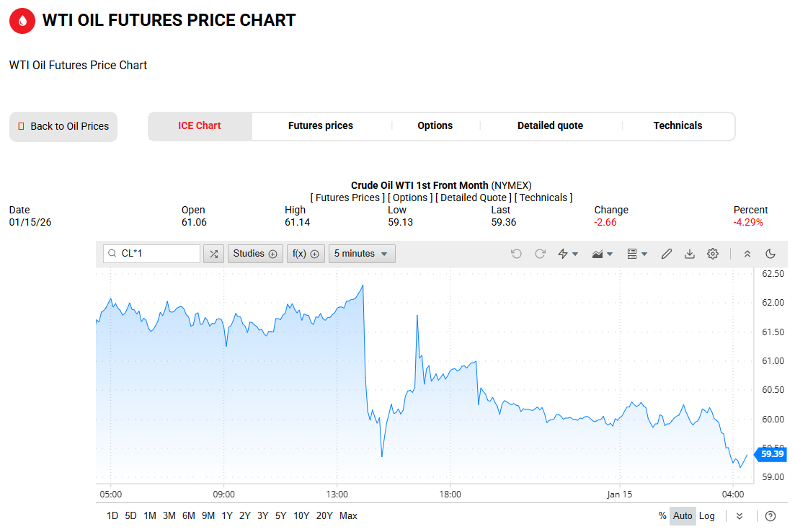The image size is (795, 532).
Task: Select the 1Y time range
Action: [x=227, y=515]
